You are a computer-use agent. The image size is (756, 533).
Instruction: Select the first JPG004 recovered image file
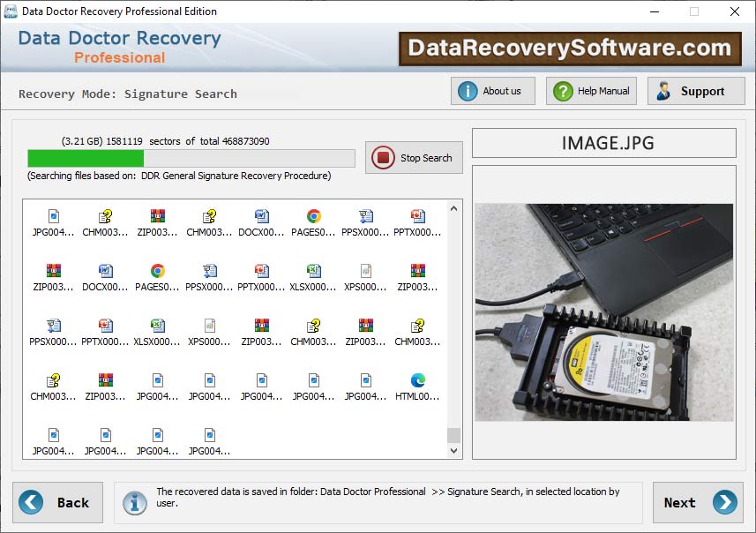pos(54,214)
